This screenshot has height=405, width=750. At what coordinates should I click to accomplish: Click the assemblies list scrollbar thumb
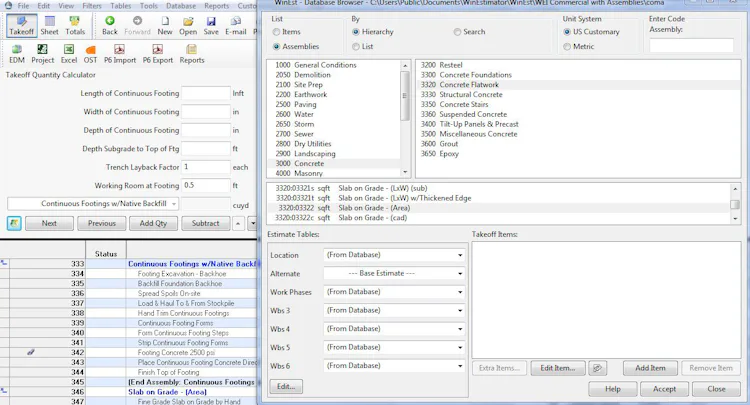click(735, 204)
